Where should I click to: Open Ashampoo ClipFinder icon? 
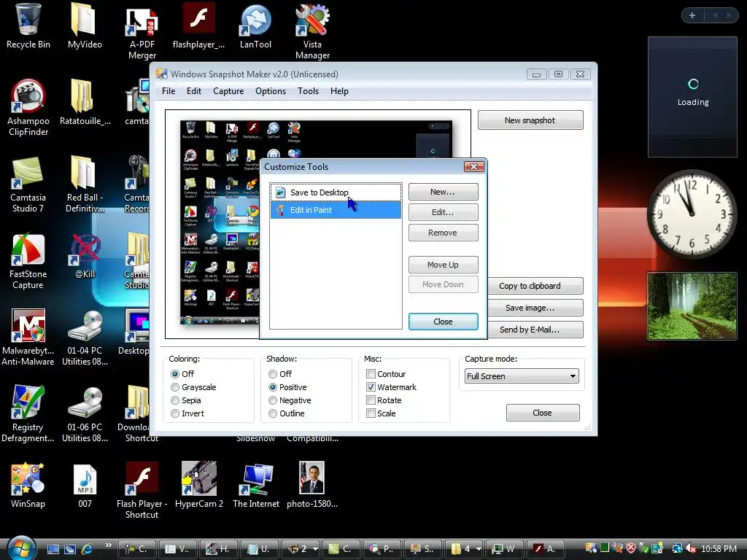28,108
